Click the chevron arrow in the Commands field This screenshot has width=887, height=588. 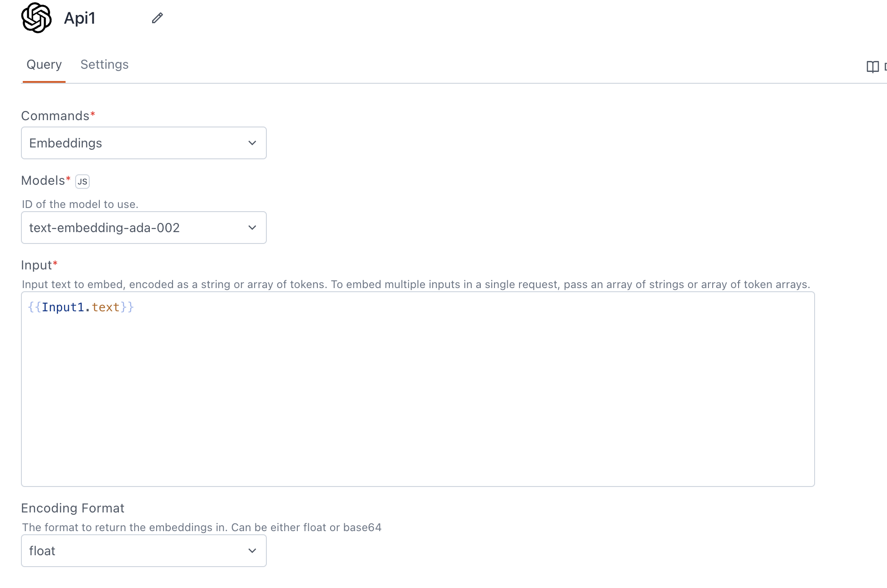[x=252, y=143]
